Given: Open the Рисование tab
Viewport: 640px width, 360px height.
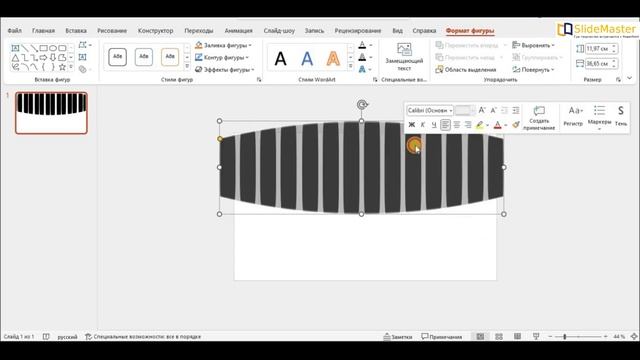Looking at the screenshot, I should (x=112, y=31).
